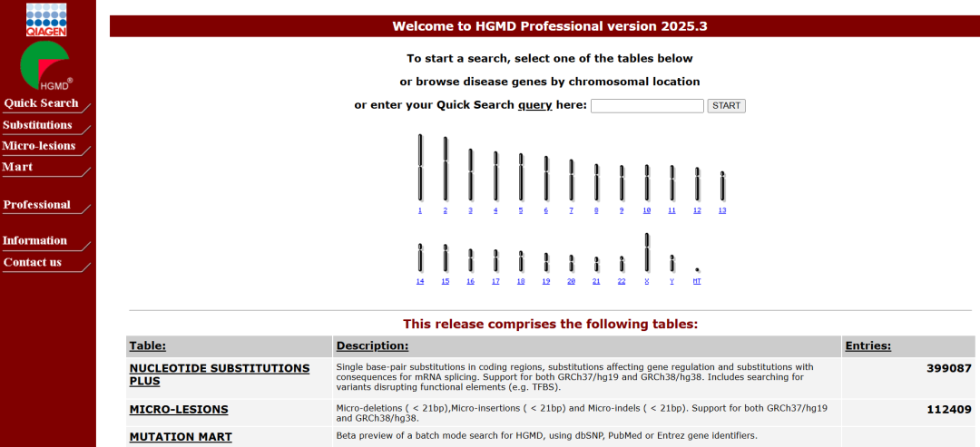Open MICRO-LESIONS table link

pyautogui.click(x=179, y=410)
